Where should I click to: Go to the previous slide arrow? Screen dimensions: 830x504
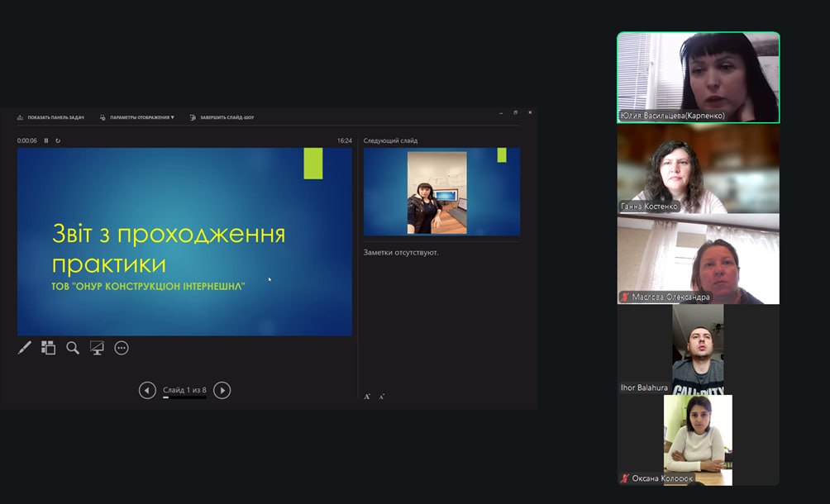[x=147, y=390]
